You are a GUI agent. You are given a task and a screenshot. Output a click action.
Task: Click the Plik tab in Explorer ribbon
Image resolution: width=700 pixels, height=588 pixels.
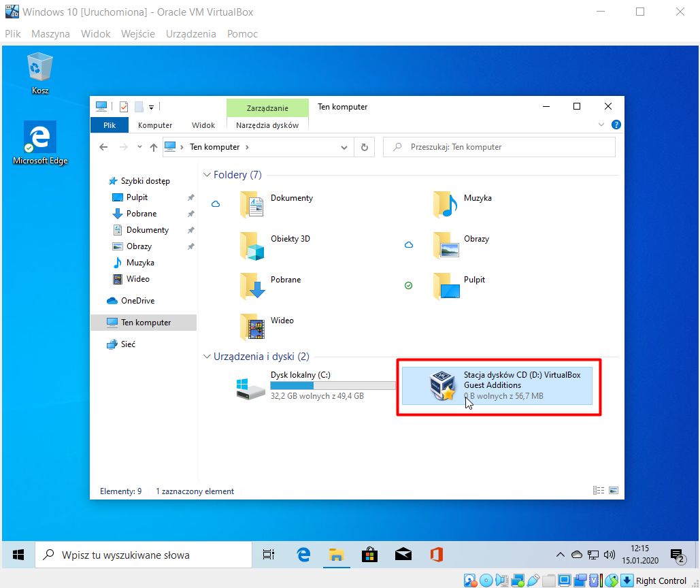[x=110, y=125]
